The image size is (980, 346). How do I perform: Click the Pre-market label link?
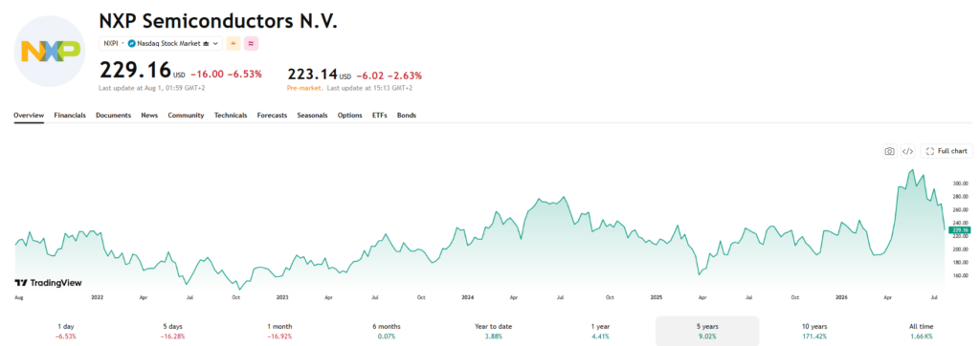[304, 88]
